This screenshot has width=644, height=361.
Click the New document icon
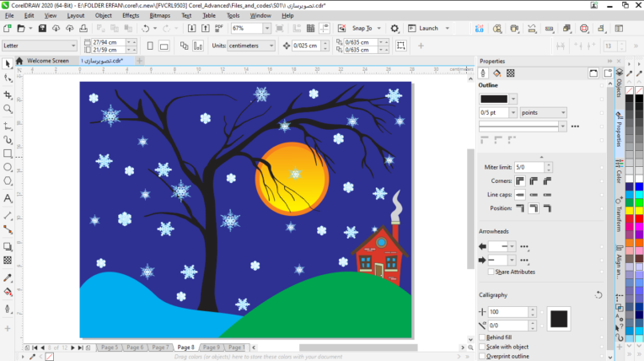[7, 29]
